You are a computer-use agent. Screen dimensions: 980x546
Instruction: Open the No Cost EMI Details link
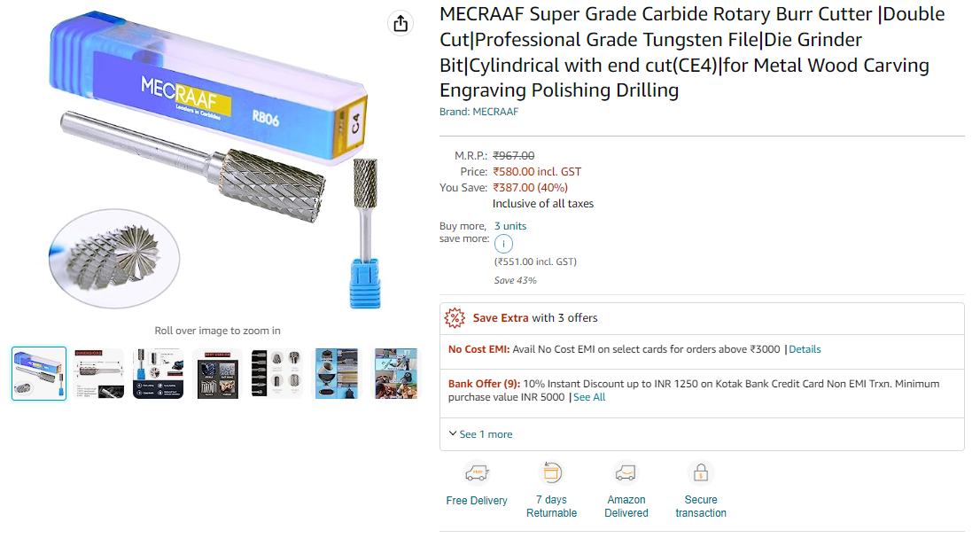tap(805, 349)
